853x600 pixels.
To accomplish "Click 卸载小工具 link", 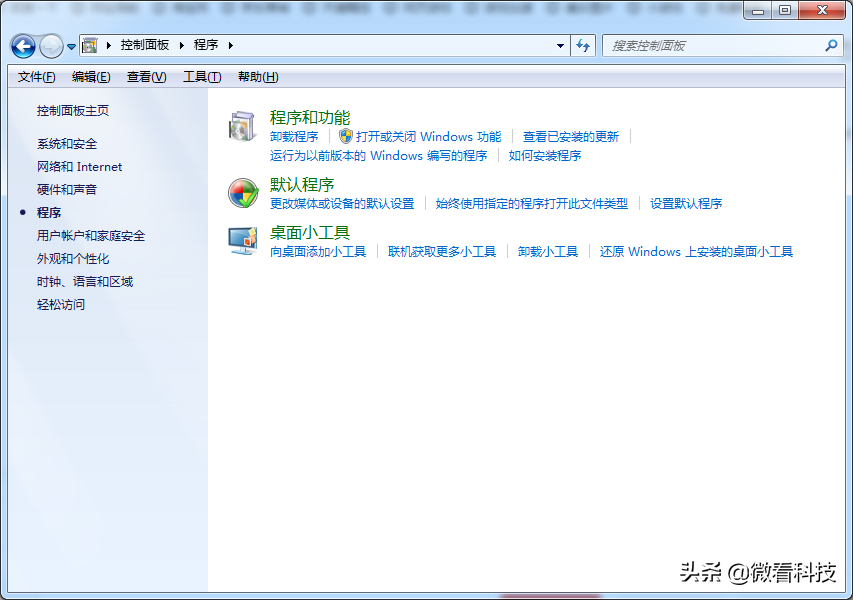I will click(x=548, y=251).
